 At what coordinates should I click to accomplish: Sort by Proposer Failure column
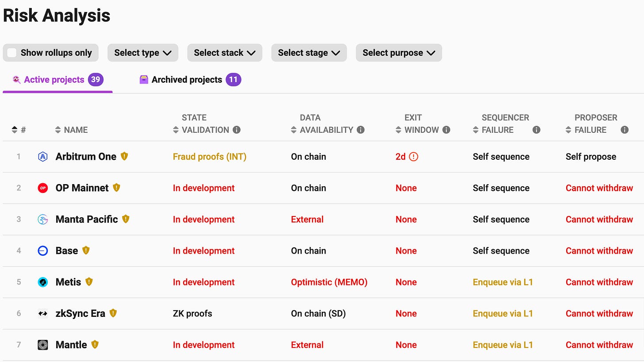[x=591, y=124]
